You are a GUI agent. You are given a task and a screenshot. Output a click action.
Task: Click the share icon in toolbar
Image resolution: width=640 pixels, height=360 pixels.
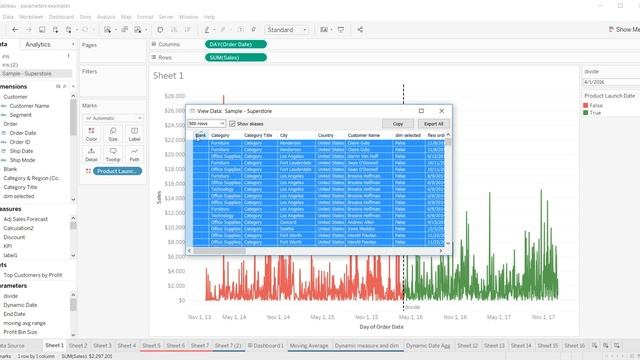click(360, 30)
